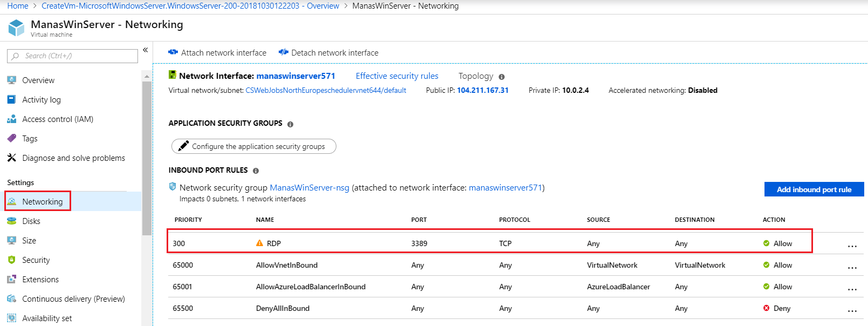
Task: Click the Extensions icon
Action: 11,279
